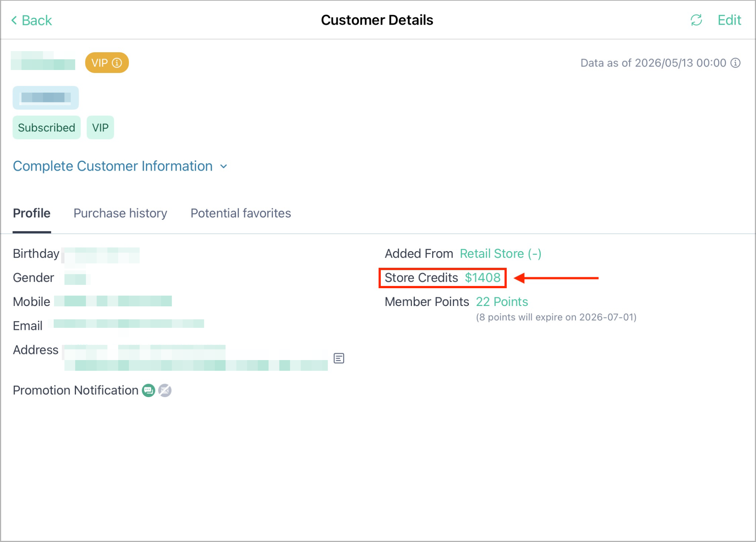Click the orange VIP membership badge
This screenshot has width=756, height=542.
pyautogui.click(x=107, y=63)
